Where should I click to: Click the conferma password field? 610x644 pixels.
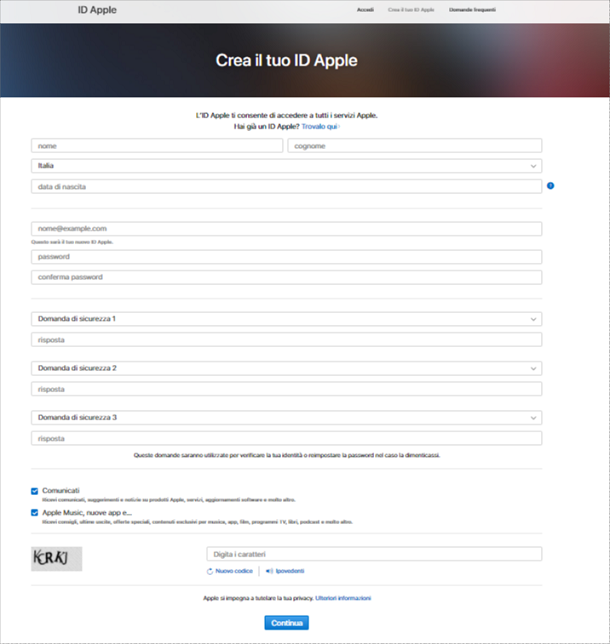[x=286, y=277]
